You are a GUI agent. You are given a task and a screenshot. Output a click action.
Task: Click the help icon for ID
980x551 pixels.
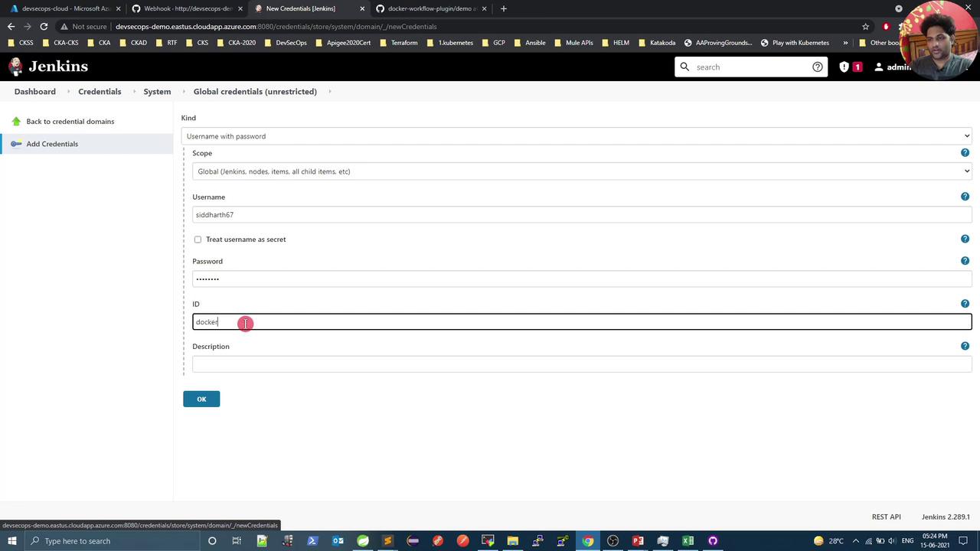[965, 304]
